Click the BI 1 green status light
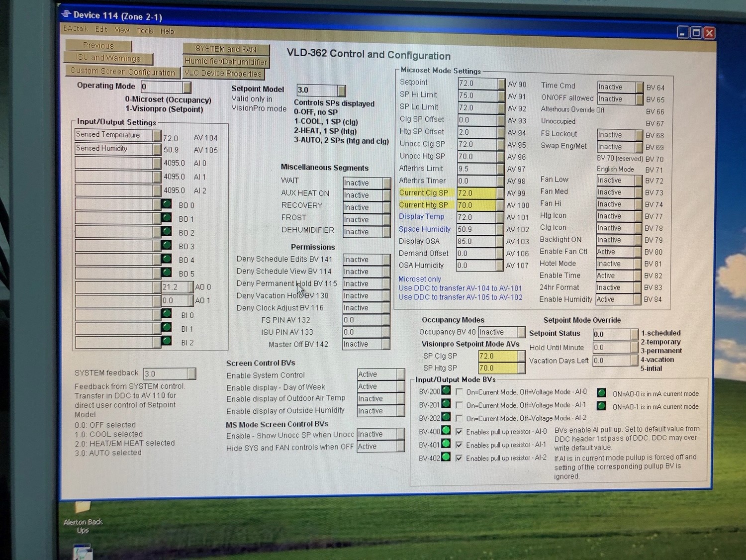This screenshot has height=560, width=746. 167,328
